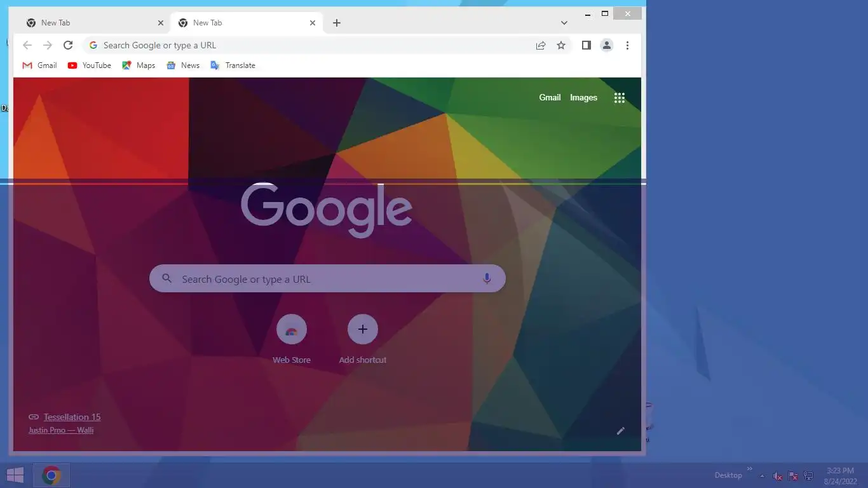Image resolution: width=868 pixels, height=488 pixels.
Task: Open the Windows Start button
Action: pos(15,475)
